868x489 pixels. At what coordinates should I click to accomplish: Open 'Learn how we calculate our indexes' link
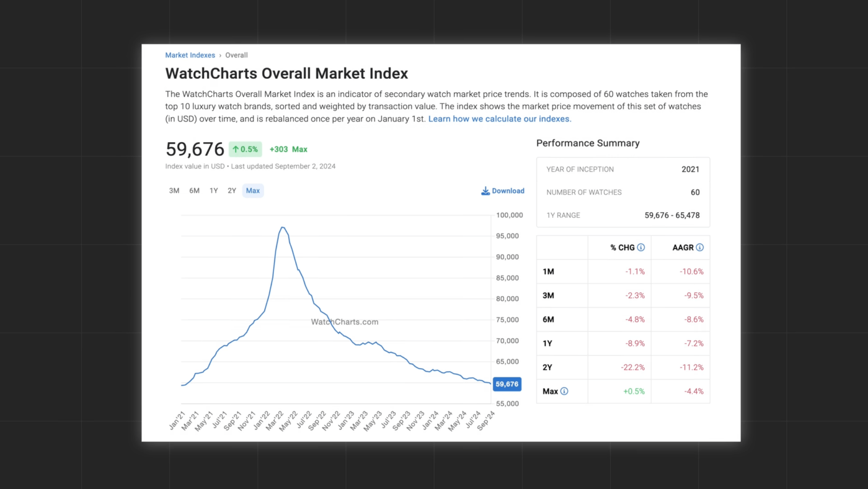(500, 119)
